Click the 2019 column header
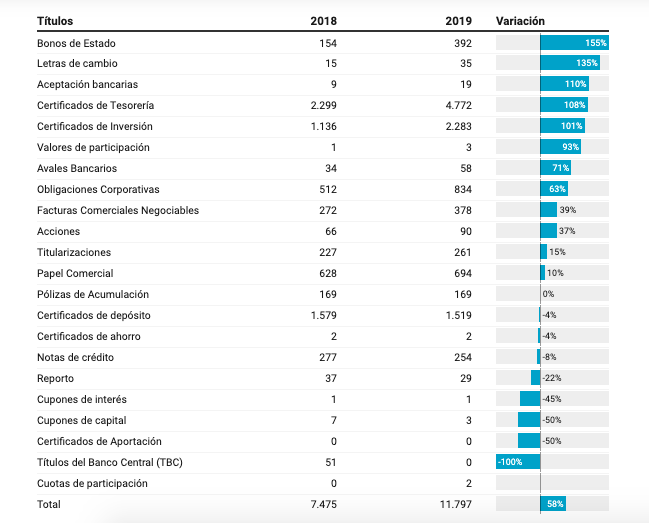649x523 pixels. pos(459,21)
